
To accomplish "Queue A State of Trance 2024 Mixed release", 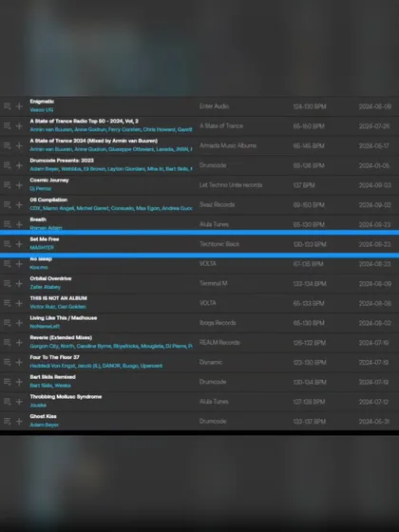I will point(8,145).
